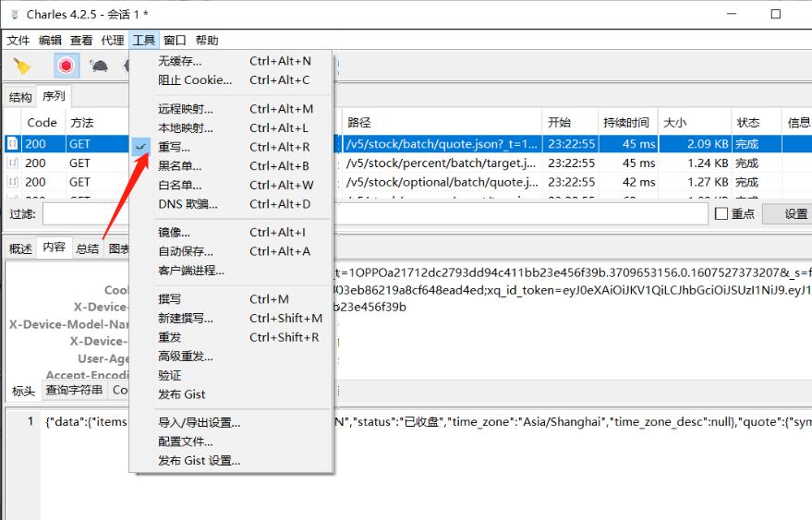Image resolution: width=812 pixels, height=520 pixels.
Task: Open the 文件 menu
Action: [18, 41]
